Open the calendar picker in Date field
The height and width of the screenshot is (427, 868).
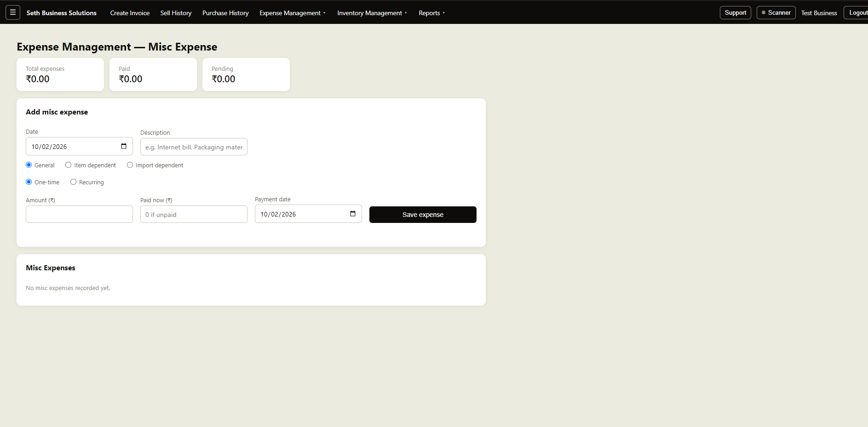(x=123, y=146)
